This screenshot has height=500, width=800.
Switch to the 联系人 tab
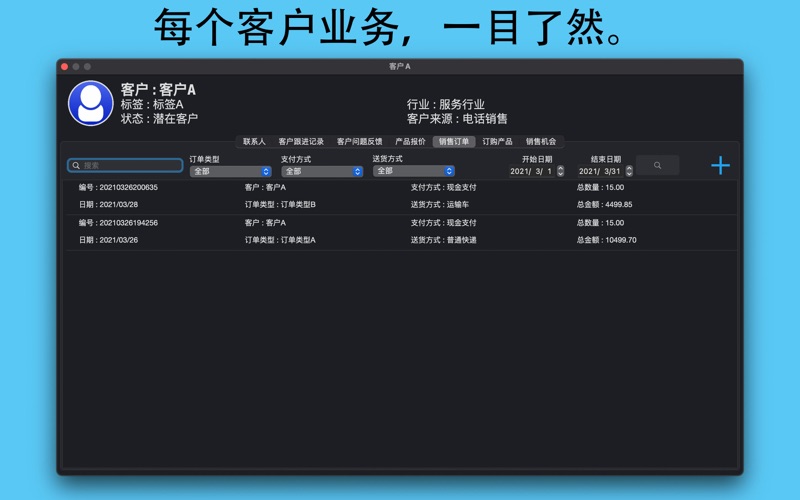tap(254, 142)
